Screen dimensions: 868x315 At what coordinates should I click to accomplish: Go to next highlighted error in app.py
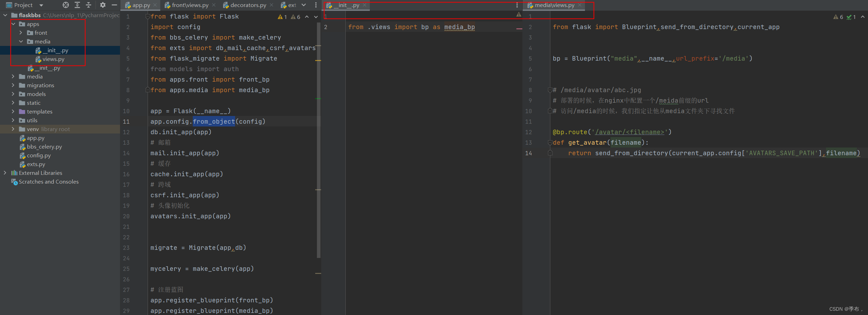(316, 17)
